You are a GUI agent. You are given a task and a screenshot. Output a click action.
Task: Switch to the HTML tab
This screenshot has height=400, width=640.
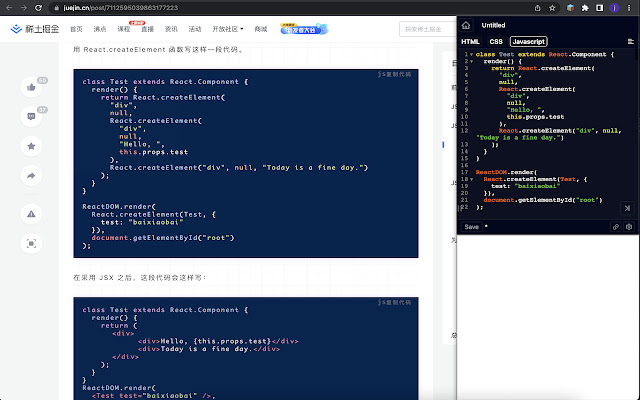click(470, 41)
